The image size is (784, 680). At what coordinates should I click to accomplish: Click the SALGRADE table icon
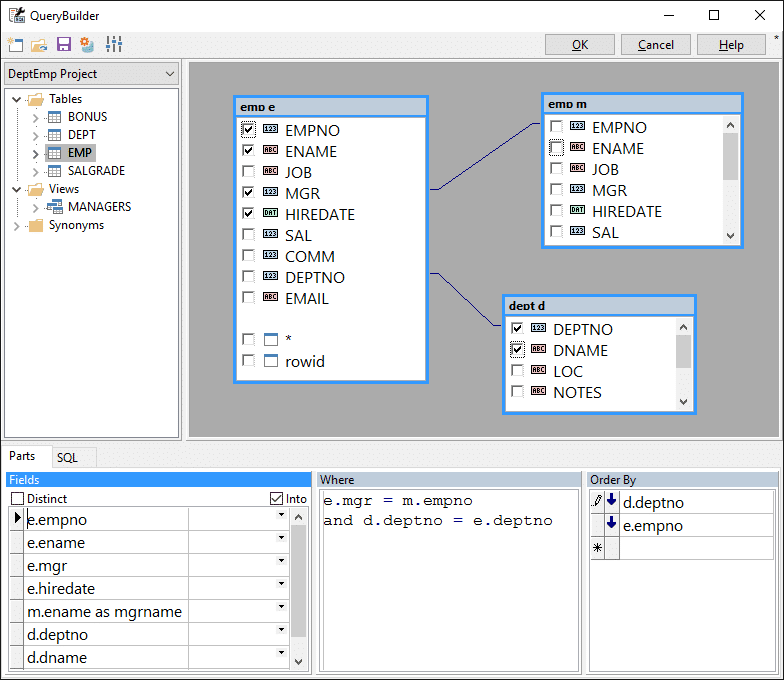[x=55, y=171]
